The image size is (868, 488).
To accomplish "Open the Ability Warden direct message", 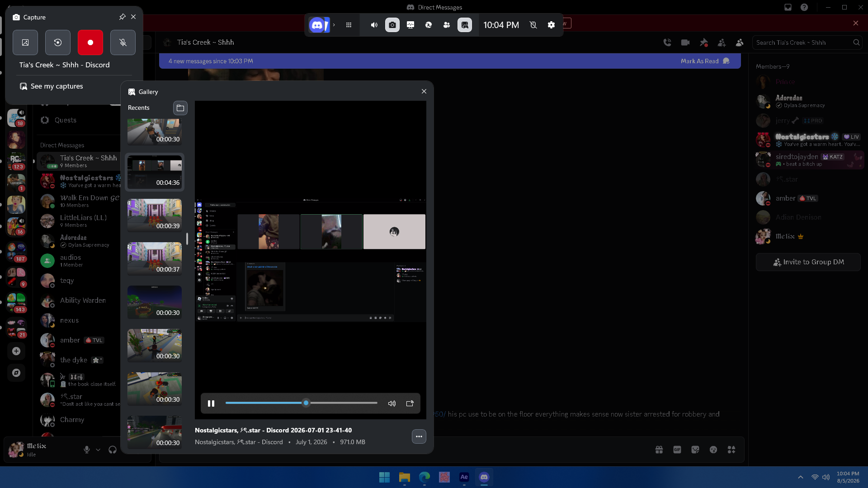I will click(79, 300).
